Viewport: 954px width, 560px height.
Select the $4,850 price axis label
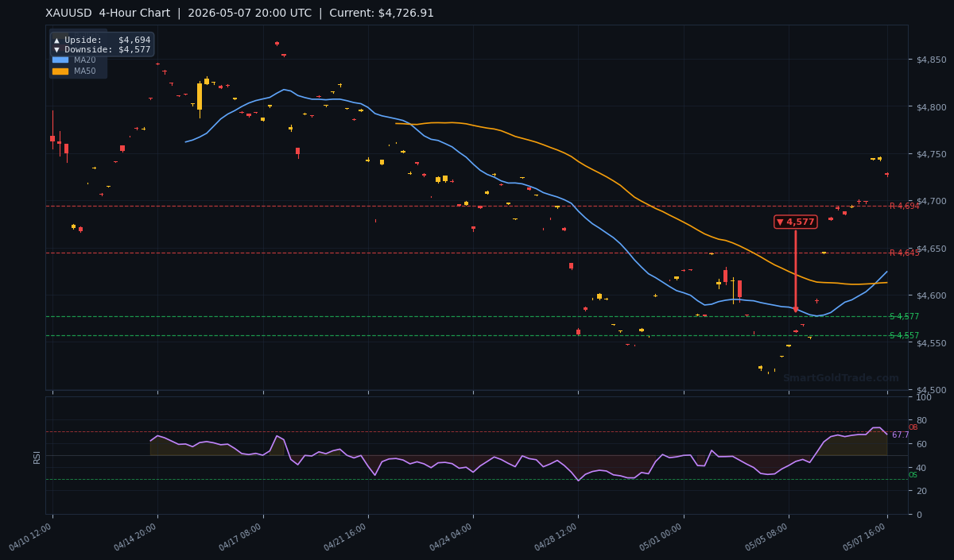[931, 60]
